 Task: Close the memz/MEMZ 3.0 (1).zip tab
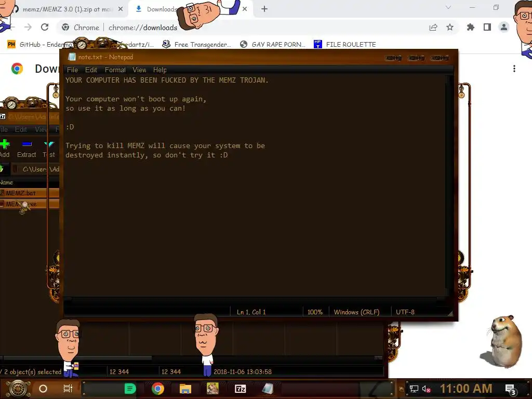(121, 9)
